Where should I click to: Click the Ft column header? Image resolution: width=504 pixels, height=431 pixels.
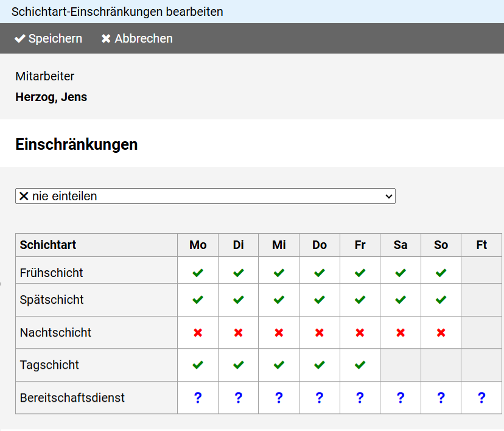pos(481,245)
